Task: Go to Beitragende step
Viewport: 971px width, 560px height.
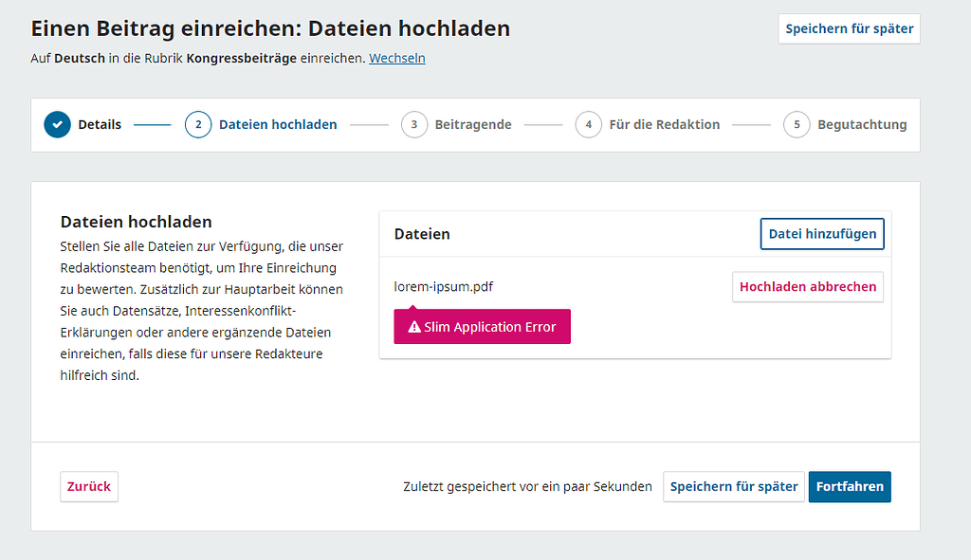Action: [x=456, y=124]
